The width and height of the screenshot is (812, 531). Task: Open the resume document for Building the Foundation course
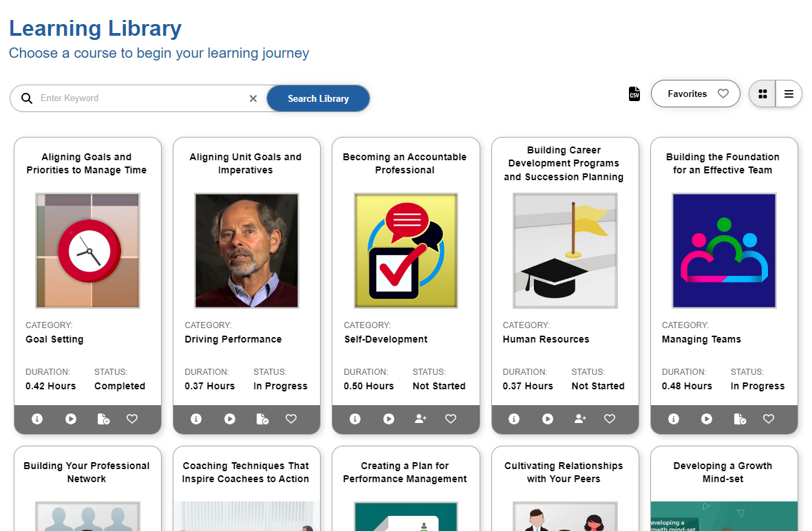(x=740, y=418)
